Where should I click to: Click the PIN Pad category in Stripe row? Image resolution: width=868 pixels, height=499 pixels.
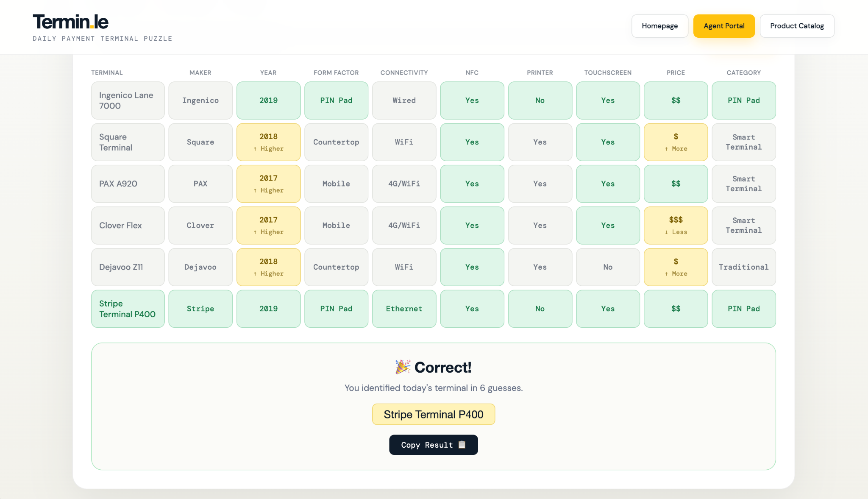pyautogui.click(x=743, y=309)
